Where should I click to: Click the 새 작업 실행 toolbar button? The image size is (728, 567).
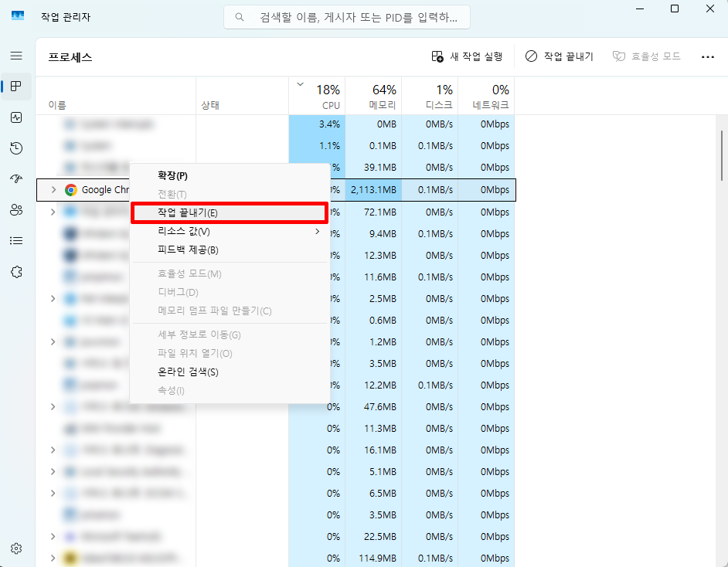click(x=467, y=56)
